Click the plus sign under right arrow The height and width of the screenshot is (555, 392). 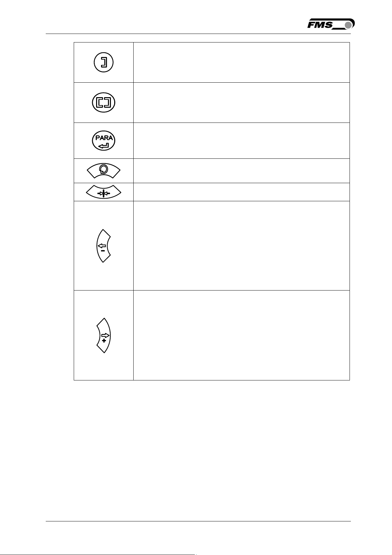tap(104, 341)
